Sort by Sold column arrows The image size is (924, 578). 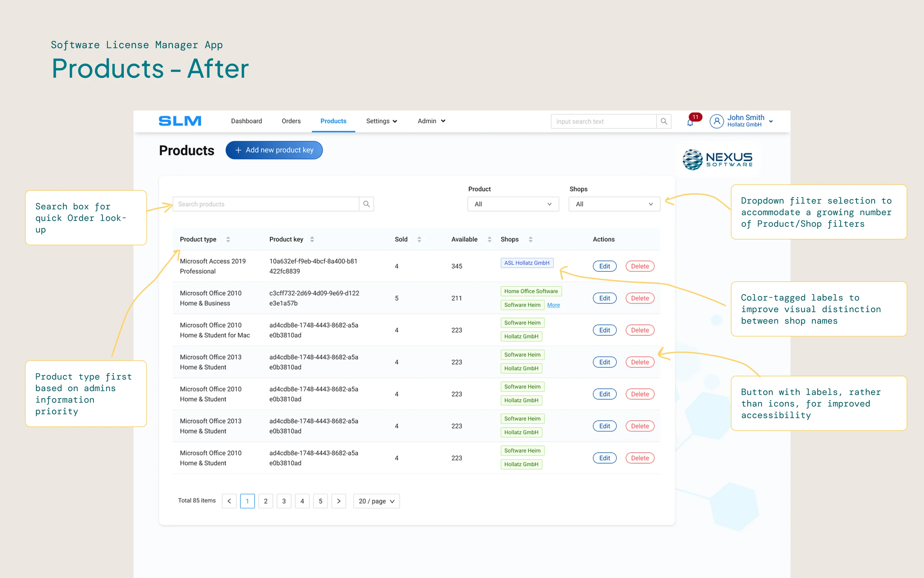click(x=419, y=239)
